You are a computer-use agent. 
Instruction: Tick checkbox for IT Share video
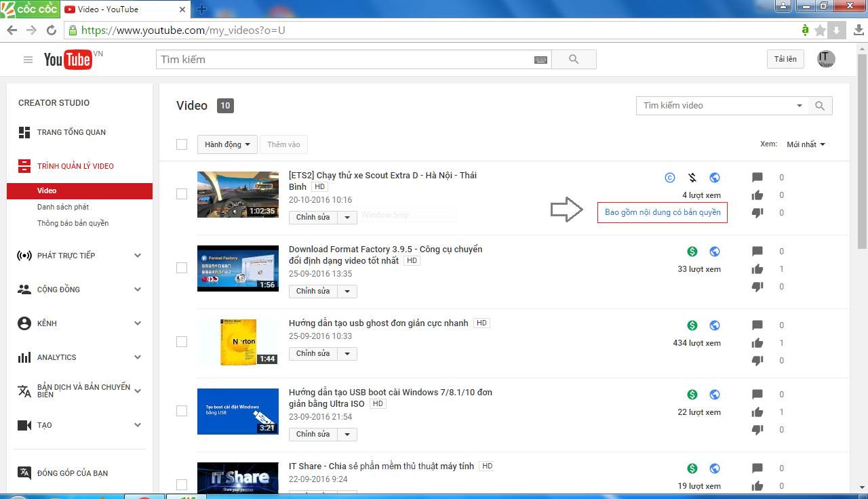point(182,485)
